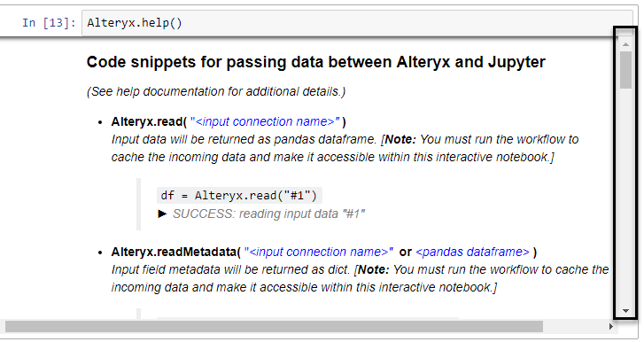Image resolution: width=644 pixels, height=342 pixels.
Task: Click the blue input connection name under Alteryx.read
Action: coord(265,121)
